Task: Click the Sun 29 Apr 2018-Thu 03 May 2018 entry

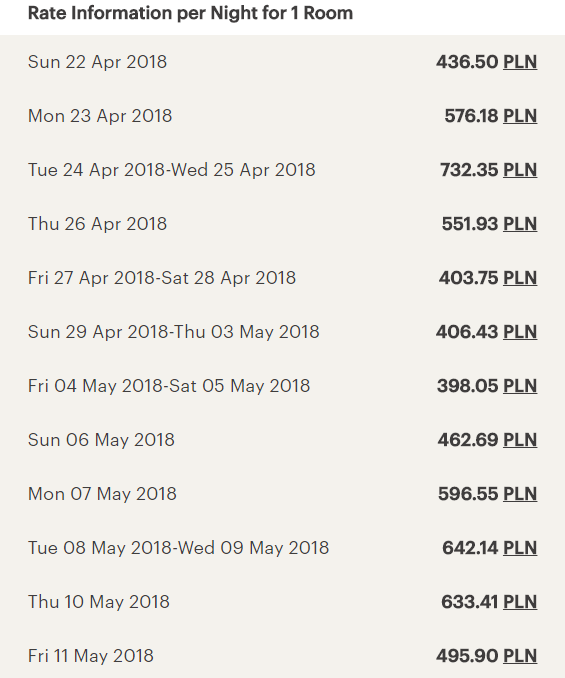Action: click(x=282, y=332)
